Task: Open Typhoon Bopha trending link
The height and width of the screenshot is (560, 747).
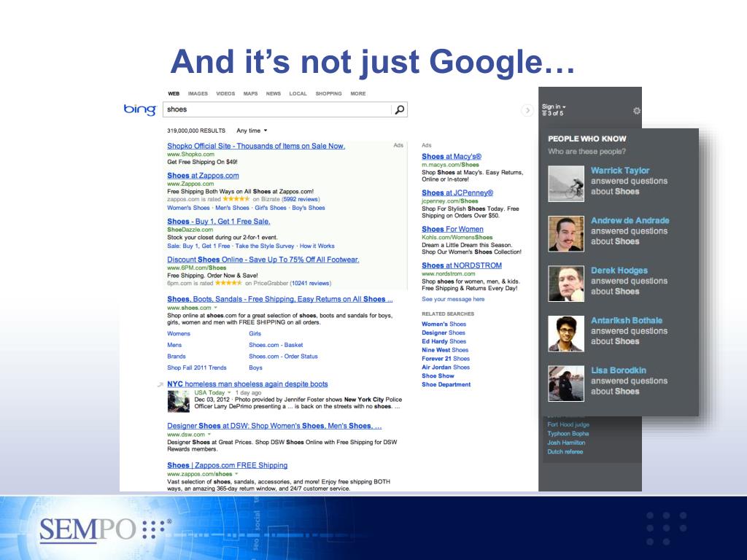Action: (x=568, y=434)
